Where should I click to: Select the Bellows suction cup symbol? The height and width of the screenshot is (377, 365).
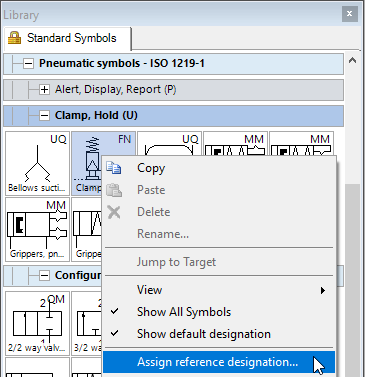coord(37,163)
